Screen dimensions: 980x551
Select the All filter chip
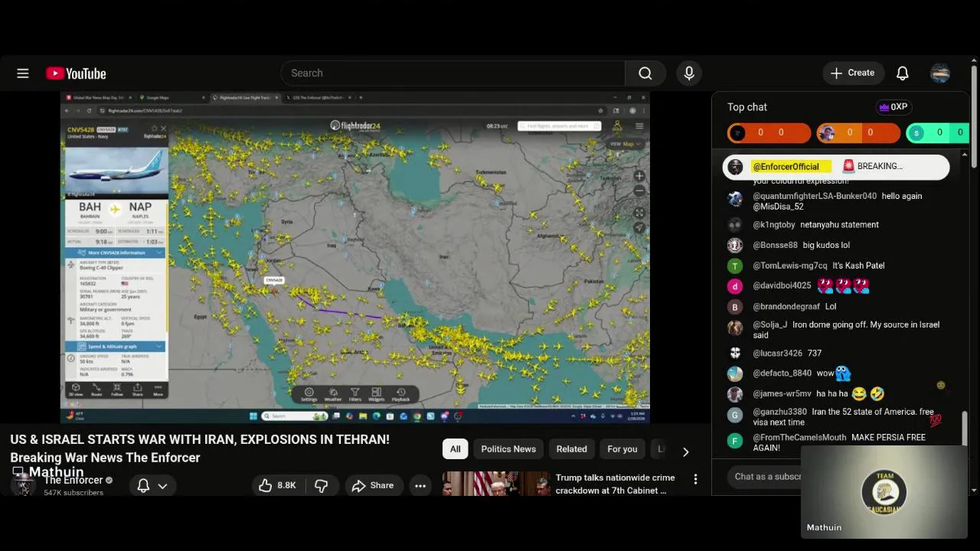456,449
